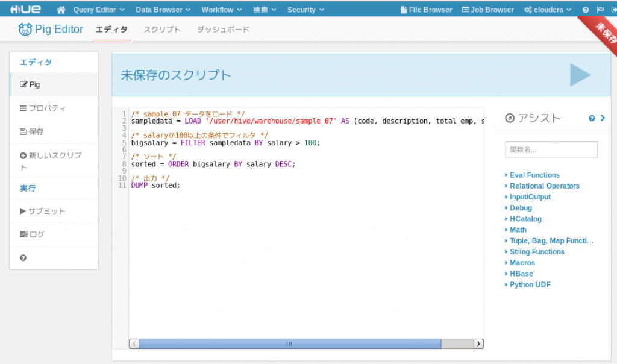The height and width of the screenshot is (364, 617).
Task: Open the cloudera user dropdown
Action: (548, 10)
